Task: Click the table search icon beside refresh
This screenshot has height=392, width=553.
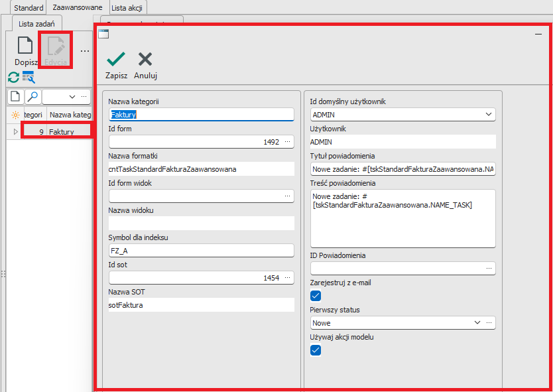Action: pos(28,77)
